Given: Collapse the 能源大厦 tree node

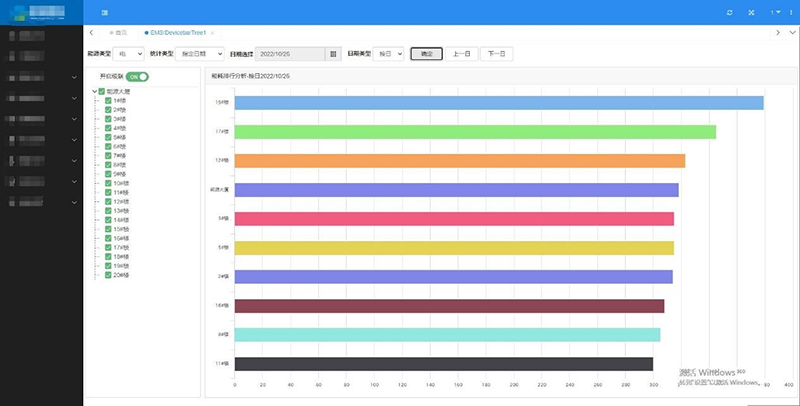Looking at the screenshot, I should (x=93, y=92).
